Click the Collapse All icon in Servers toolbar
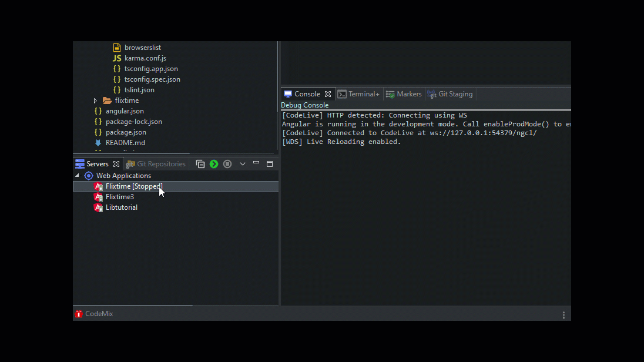This screenshot has height=362, width=644. pyautogui.click(x=200, y=164)
